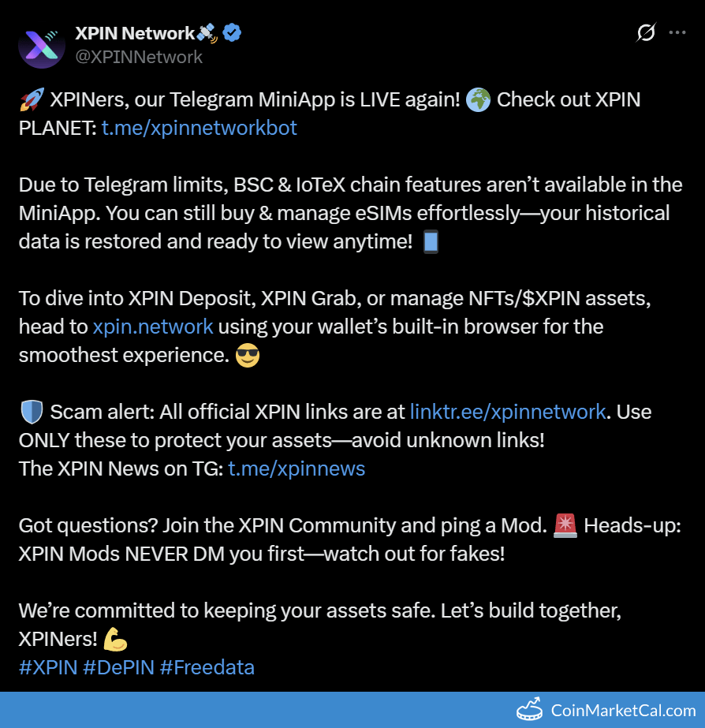Select the #DePIN hashtag
Image resolution: width=705 pixels, height=728 pixels.
click(x=118, y=667)
